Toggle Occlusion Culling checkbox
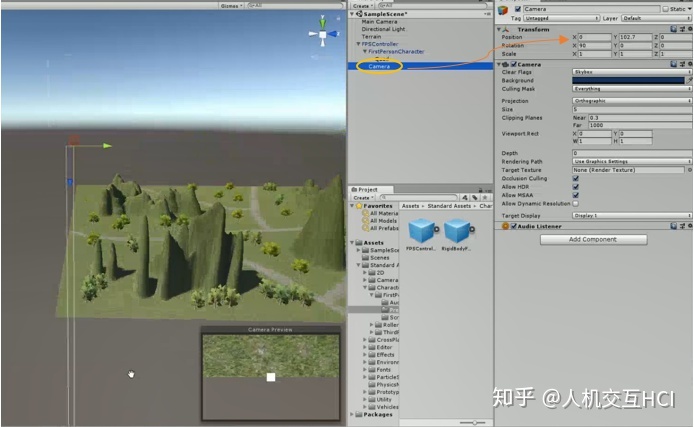The image size is (694, 427). coord(576,178)
